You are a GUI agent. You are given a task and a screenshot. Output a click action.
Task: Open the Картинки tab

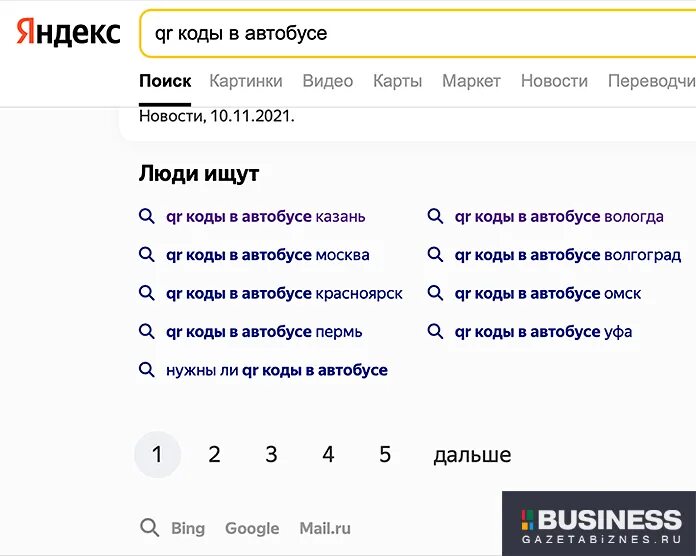[x=246, y=81]
